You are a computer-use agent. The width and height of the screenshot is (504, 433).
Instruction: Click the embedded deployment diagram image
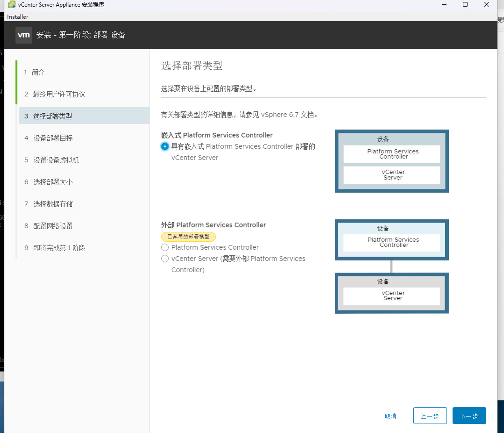tap(392, 161)
